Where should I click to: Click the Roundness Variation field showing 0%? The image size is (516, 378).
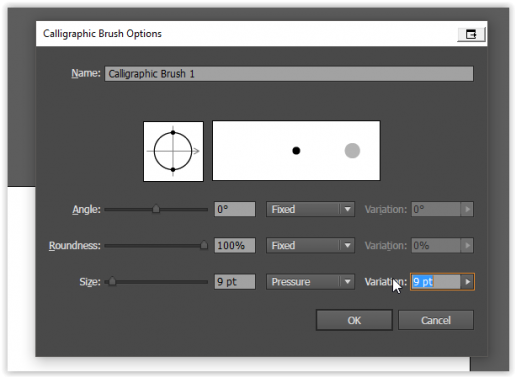click(x=436, y=246)
